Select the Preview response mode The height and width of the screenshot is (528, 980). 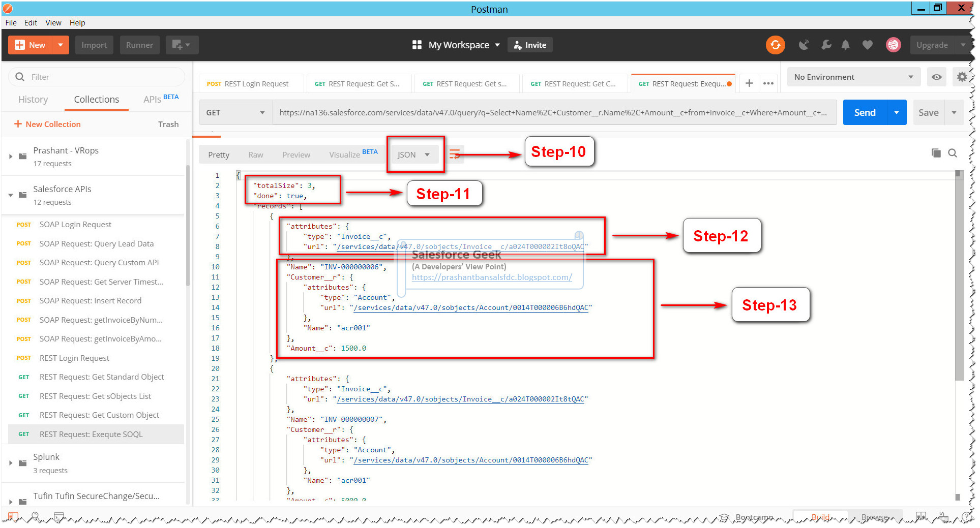296,154
